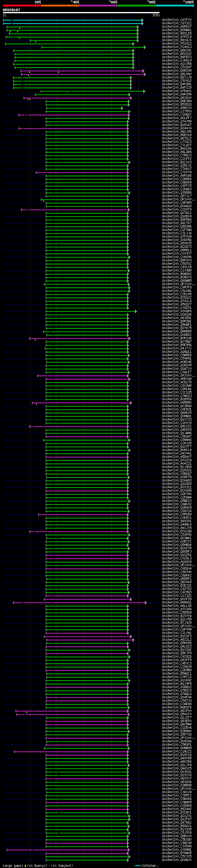
Task: Click the orange ~40% color bar
Action: (x=60, y=6)
